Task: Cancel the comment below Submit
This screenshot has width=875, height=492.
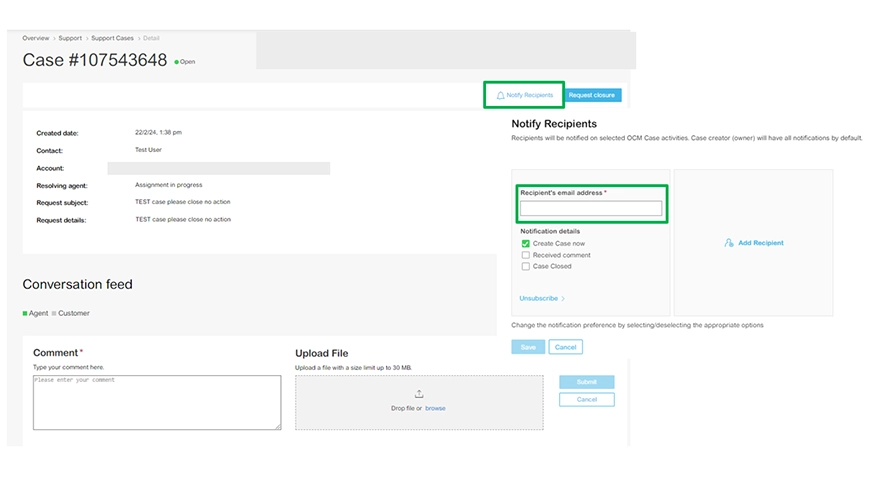Action: pos(586,399)
